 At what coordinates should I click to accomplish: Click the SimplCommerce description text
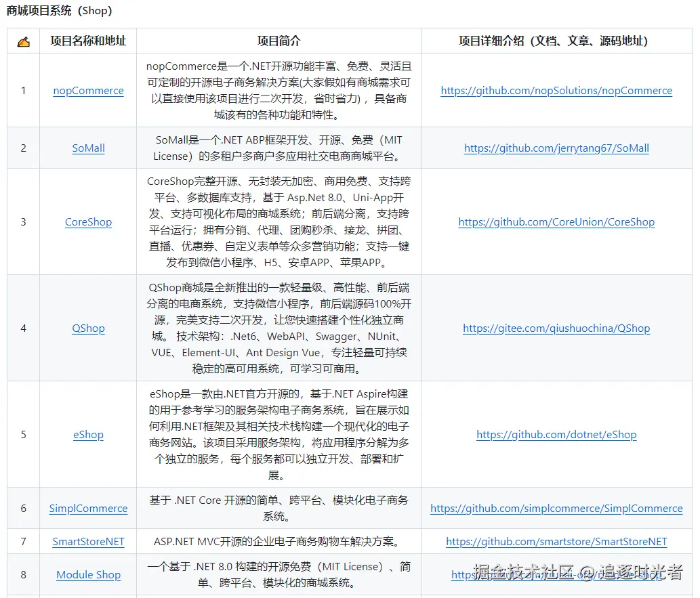click(x=279, y=509)
